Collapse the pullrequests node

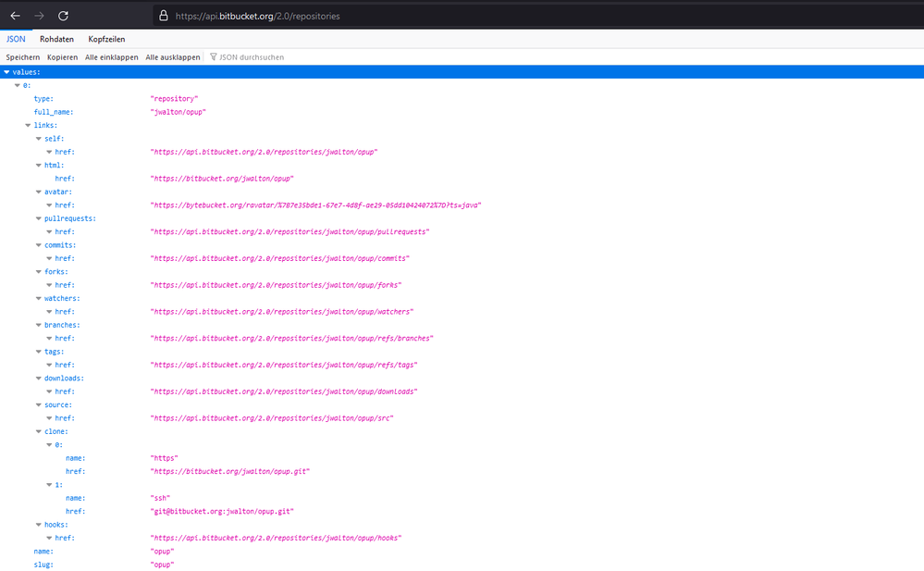pos(38,218)
